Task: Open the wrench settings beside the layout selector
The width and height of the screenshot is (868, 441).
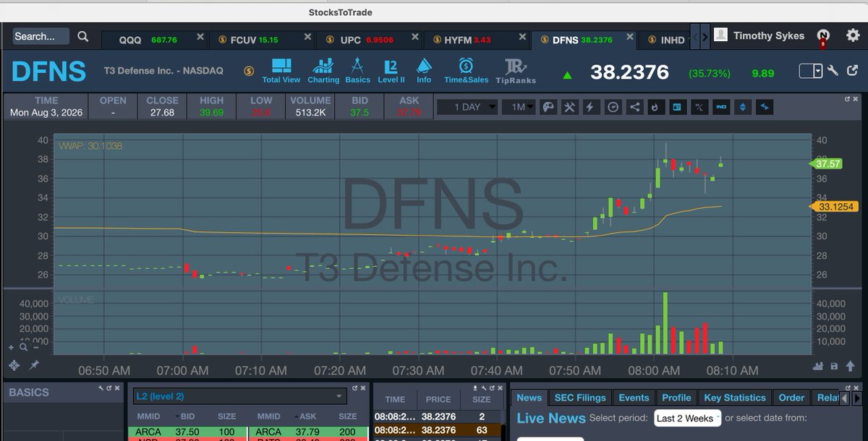Action: point(833,70)
